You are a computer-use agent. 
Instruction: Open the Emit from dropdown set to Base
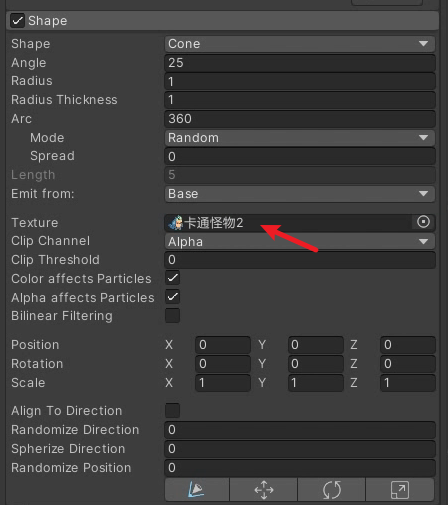click(300, 194)
